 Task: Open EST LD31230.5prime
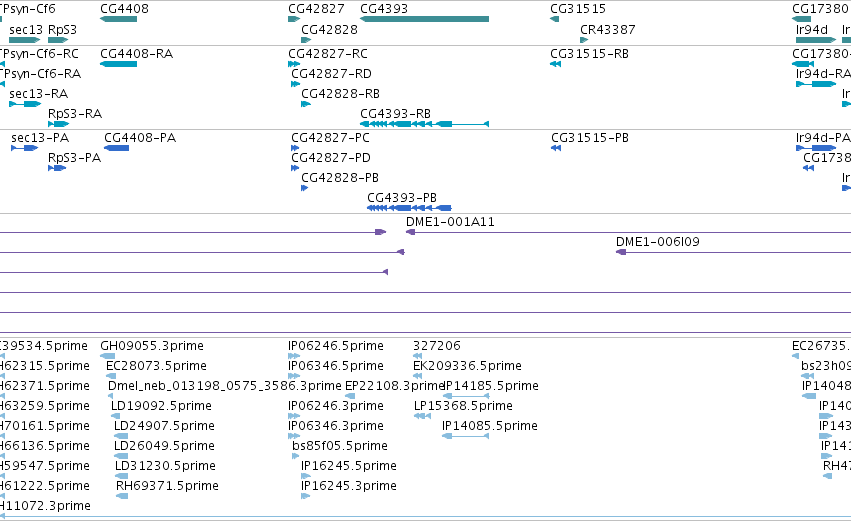tap(166, 467)
